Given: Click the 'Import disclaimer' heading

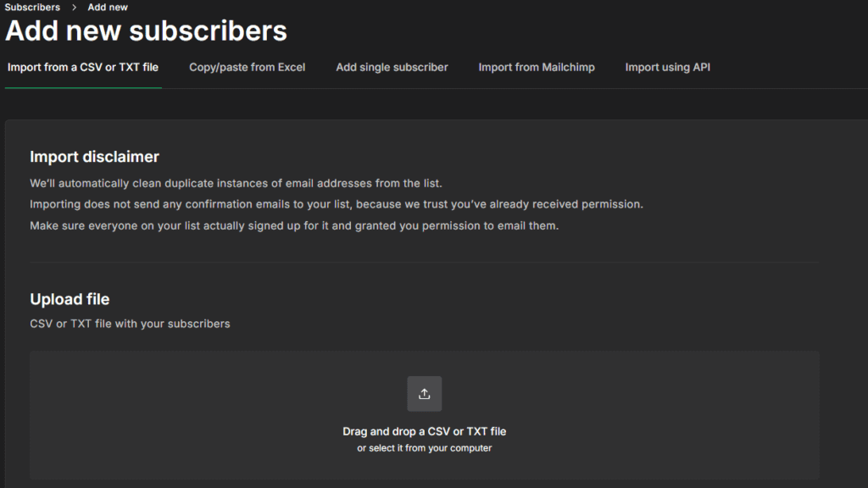Looking at the screenshot, I should [94, 157].
